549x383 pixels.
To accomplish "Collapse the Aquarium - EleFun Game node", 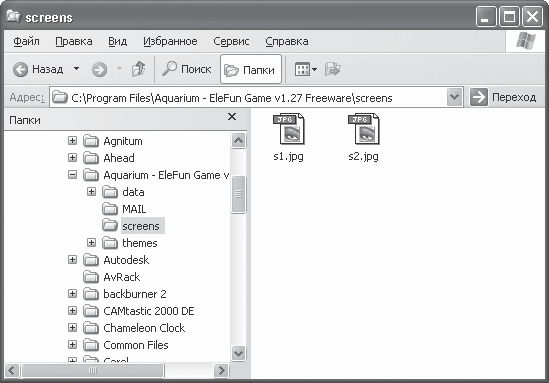I will pyautogui.click(x=72, y=174).
